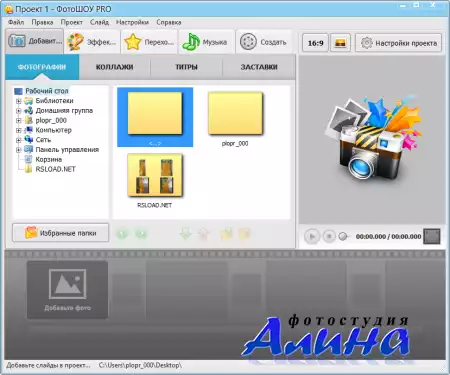
Task: Select the Transitions star tab
Action: pyautogui.click(x=149, y=42)
